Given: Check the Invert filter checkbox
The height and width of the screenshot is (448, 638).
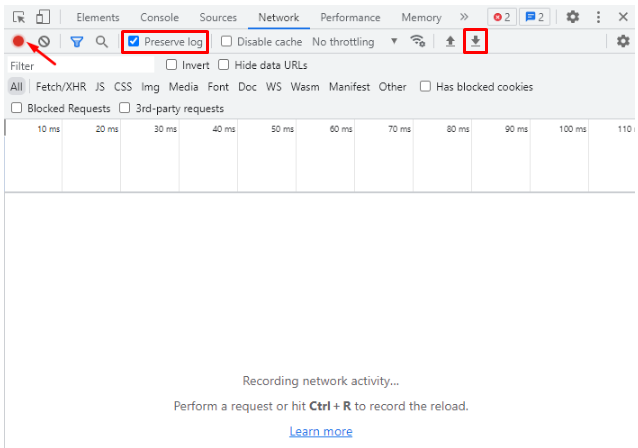Looking at the screenshot, I should (x=172, y=65).
